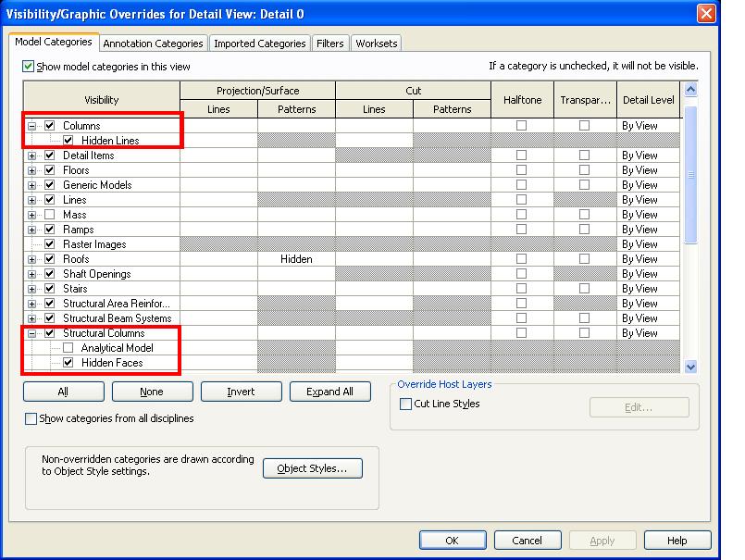The height and width of the screenshot is (560, 745).
Task: Click the Expand All button
Action: pyautogui.click(x=329, y=392)
